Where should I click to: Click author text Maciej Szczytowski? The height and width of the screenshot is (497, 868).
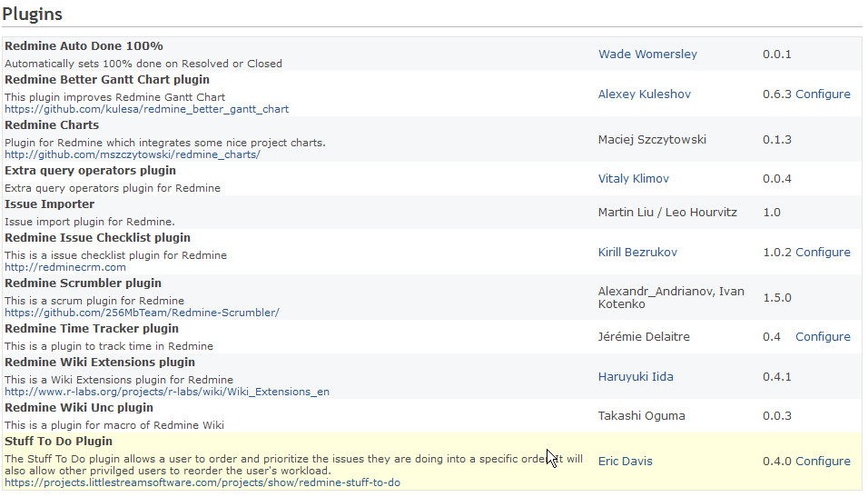pyautogui.click(x=652, y=140)
